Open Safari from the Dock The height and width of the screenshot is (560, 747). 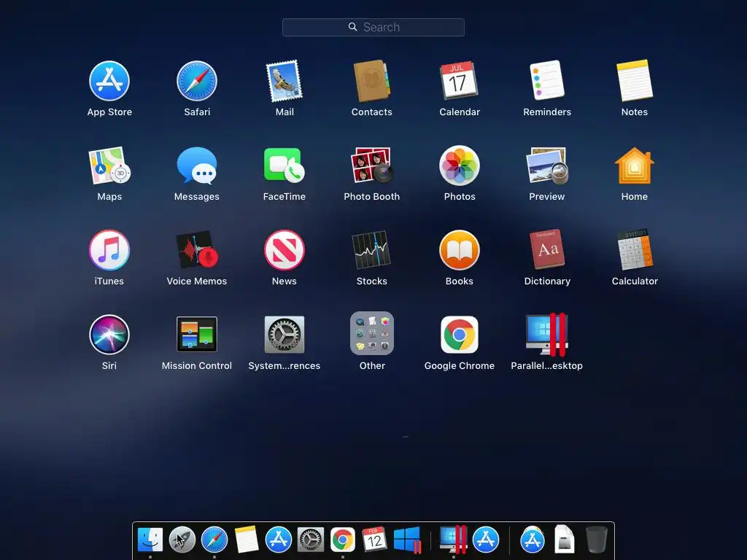point(214,540)
